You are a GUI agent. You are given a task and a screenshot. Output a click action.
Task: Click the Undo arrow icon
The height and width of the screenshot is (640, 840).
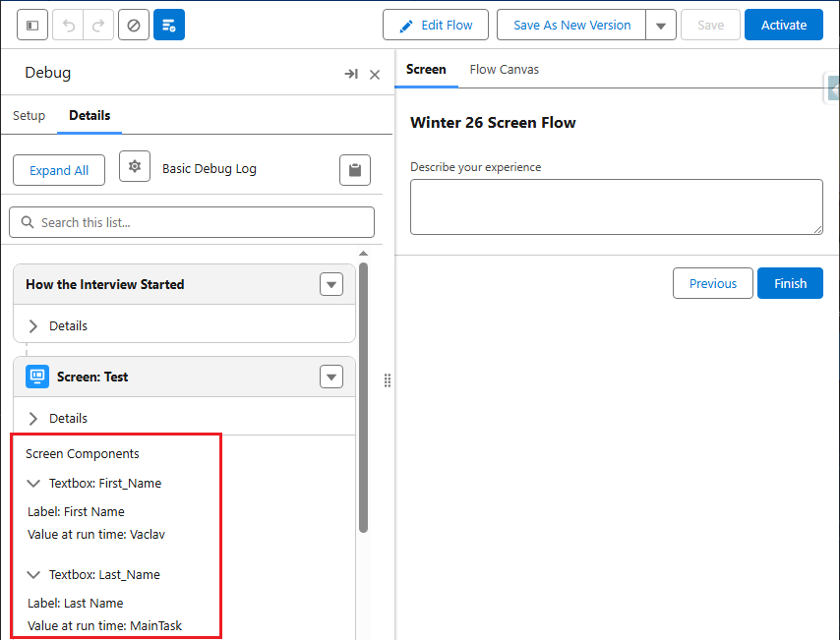tap(68, 26)
